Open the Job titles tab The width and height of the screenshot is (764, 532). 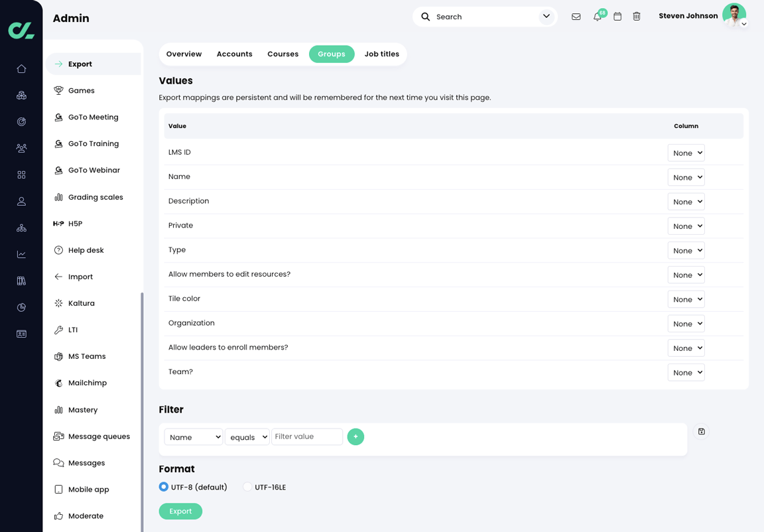(x=381, y=54)
